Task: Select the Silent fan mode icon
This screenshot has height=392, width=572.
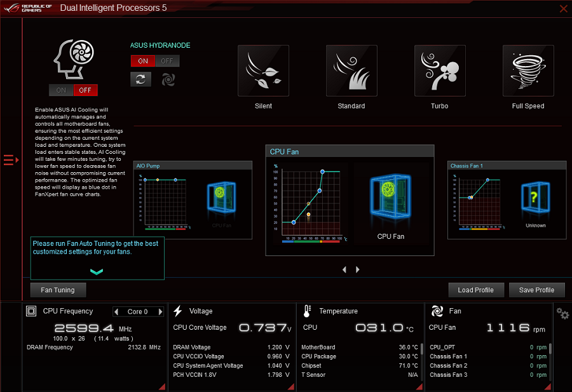Action: pos(263,71)
